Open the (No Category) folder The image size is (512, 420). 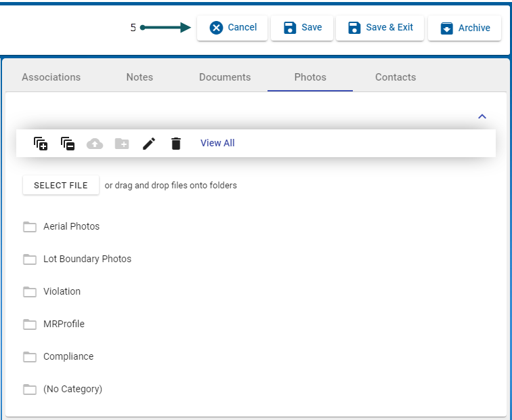coord(72,389)
